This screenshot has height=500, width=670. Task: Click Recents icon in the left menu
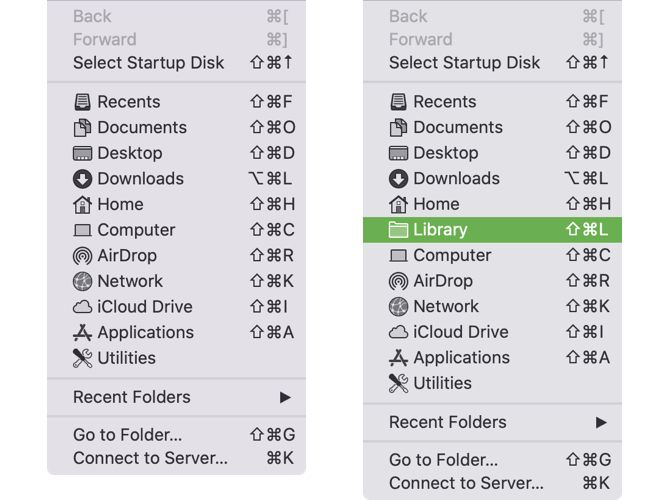[82, 102]
